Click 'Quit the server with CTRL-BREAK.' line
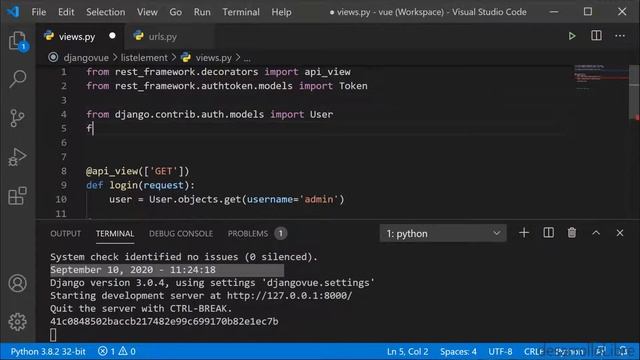640x360 pixels. [x=141, y=309]
